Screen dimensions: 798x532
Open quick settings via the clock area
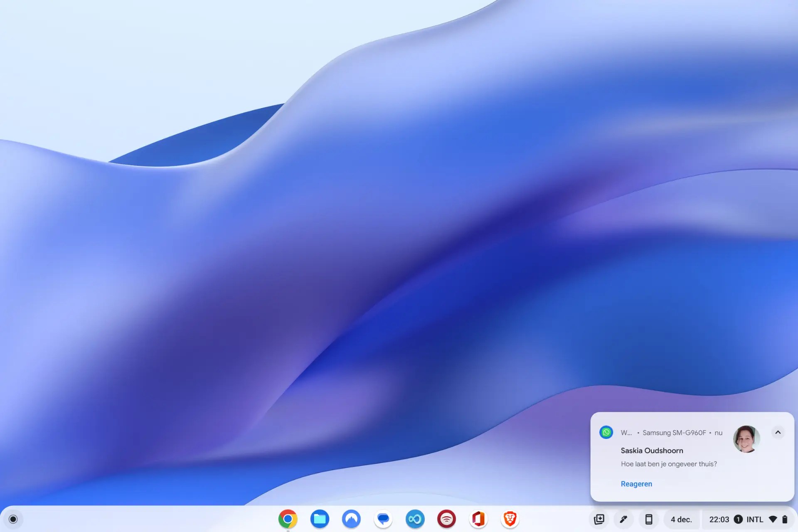click(719, 519)
